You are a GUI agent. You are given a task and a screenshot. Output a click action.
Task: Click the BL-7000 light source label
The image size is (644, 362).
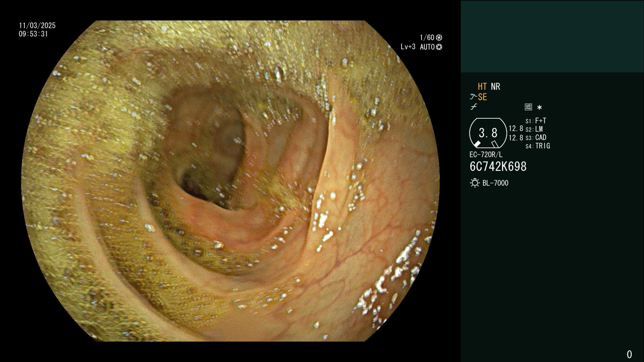coord(495,183)
